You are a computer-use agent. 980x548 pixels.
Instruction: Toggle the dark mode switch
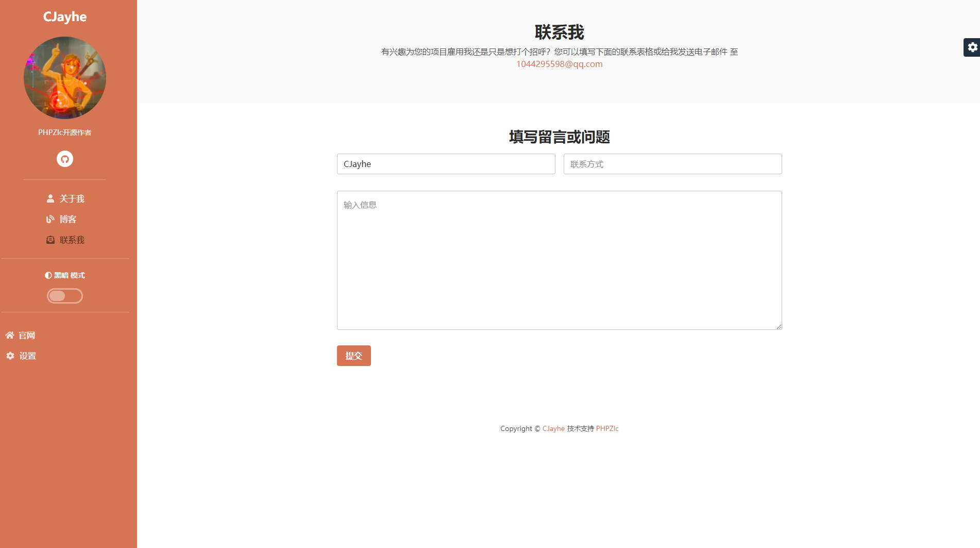[x=65, y=296]
